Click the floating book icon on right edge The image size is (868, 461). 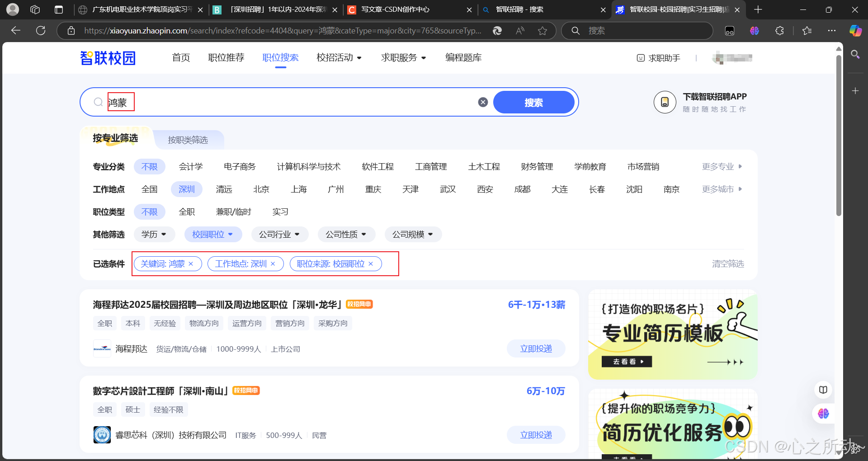[823, 390]
